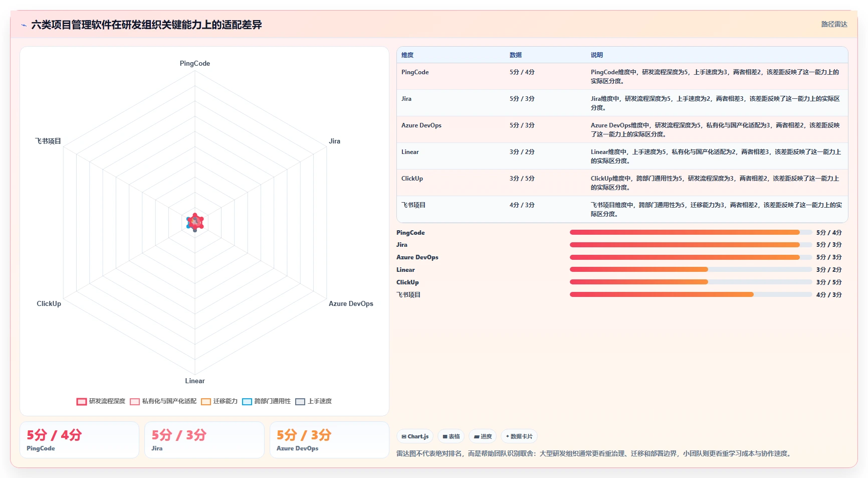Click the Azure DevOps description text in the table
868x478 pixels.
(x=715, y=130)
